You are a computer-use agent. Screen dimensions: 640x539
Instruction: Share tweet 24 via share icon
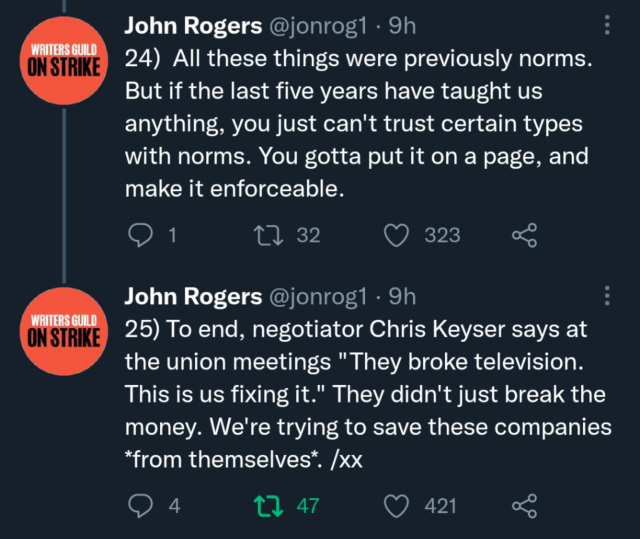pyautogui.click(x=524, y=235)
